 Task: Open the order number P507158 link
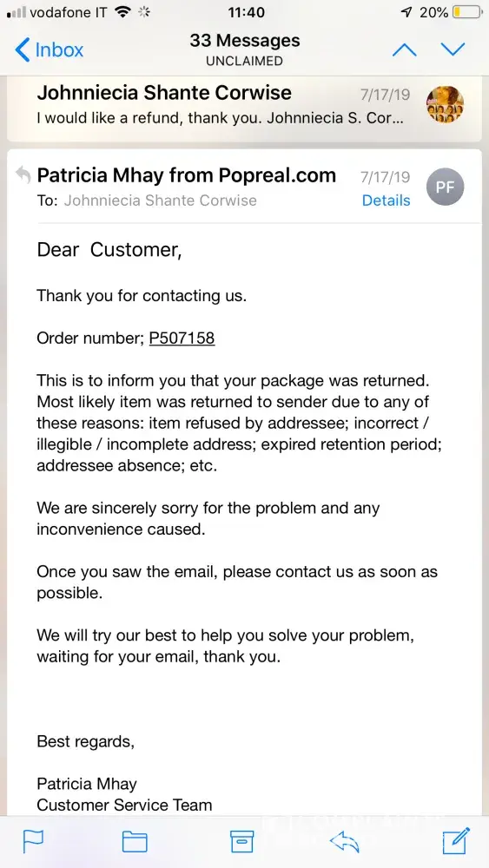[x=182, y=338]
